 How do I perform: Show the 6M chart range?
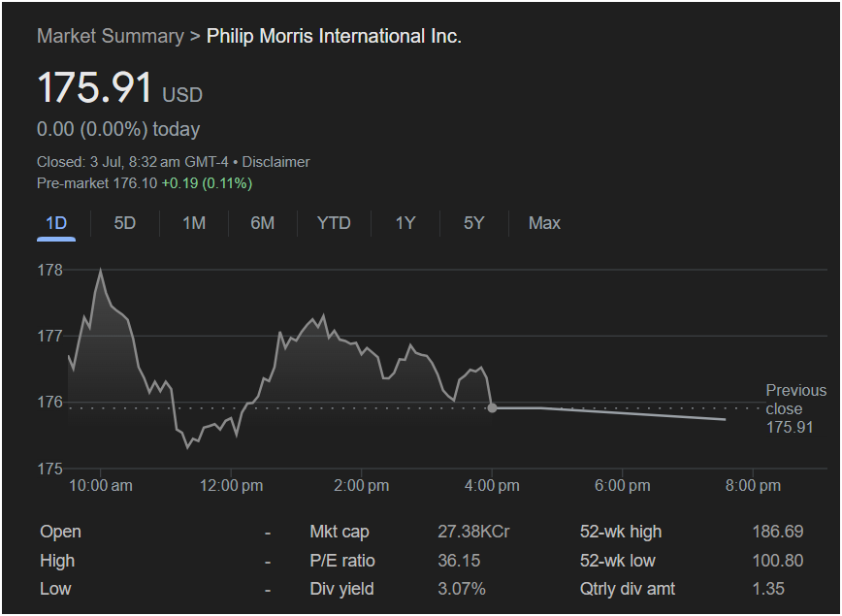(263, 223)
